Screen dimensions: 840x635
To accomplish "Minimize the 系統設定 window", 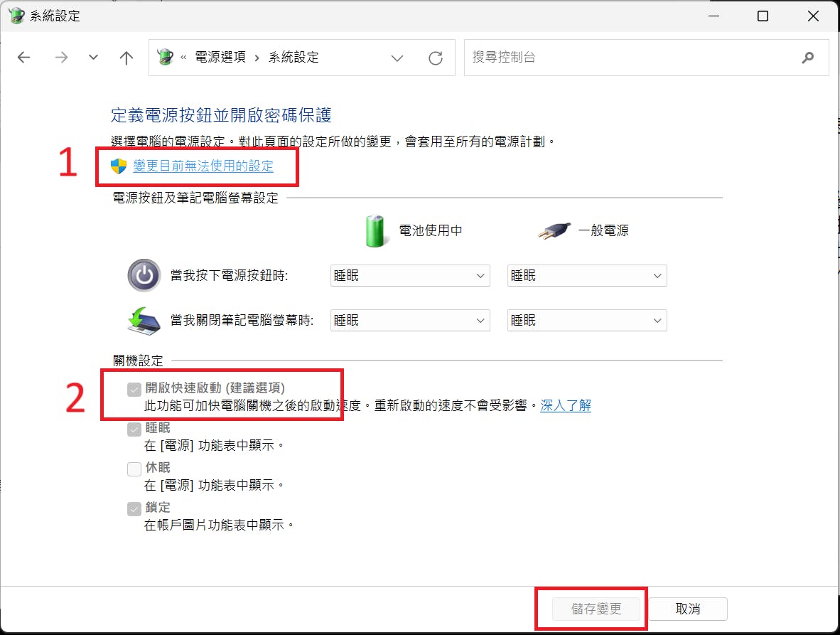I will click(714, 16).
